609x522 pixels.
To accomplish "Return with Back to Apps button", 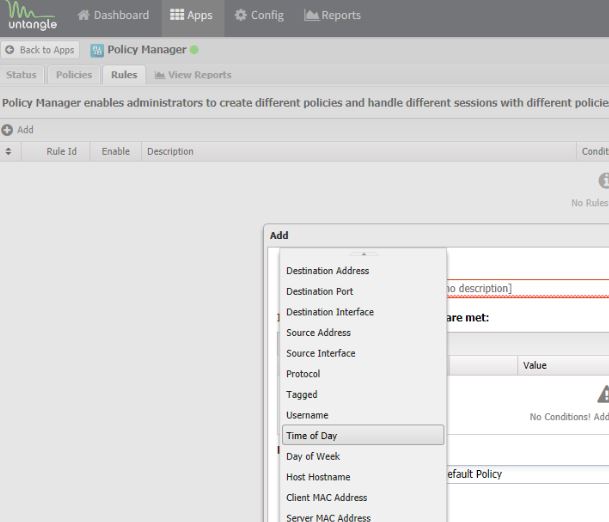I will tap(40, 50).
